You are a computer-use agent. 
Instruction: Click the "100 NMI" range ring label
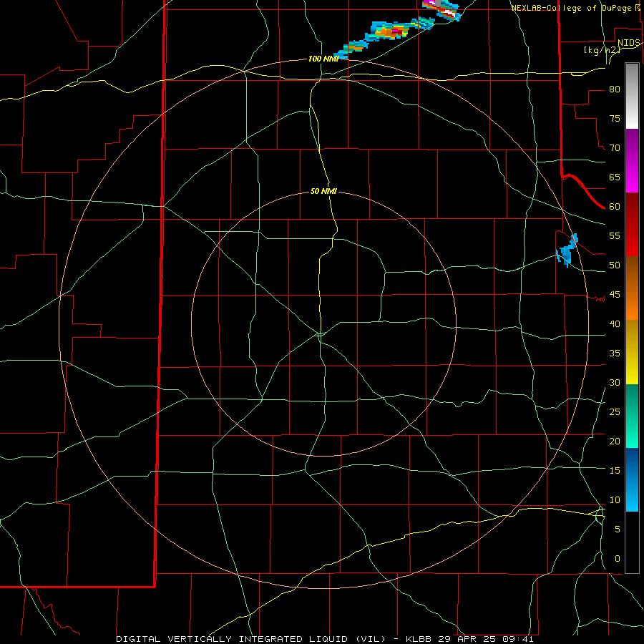click(323, 59)
